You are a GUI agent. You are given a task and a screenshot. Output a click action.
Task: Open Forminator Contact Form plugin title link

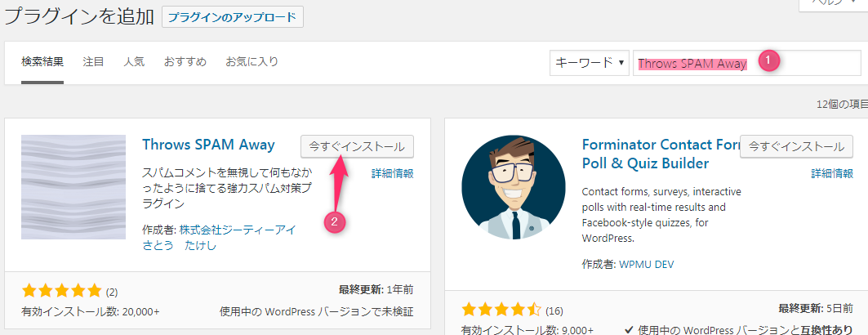coord(661,154)
